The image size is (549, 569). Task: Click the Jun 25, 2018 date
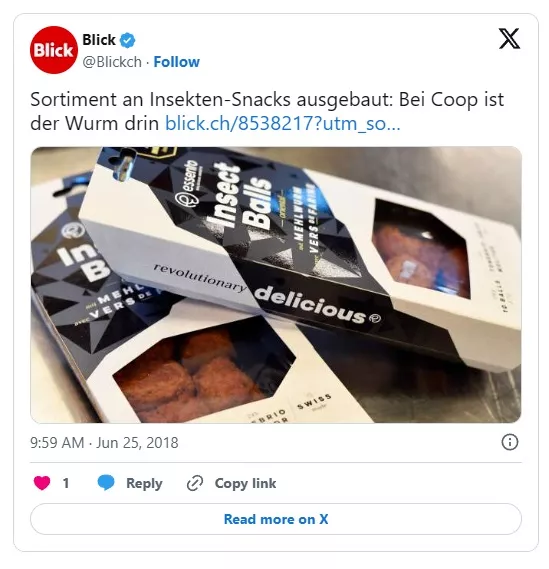tap(137, 443)
